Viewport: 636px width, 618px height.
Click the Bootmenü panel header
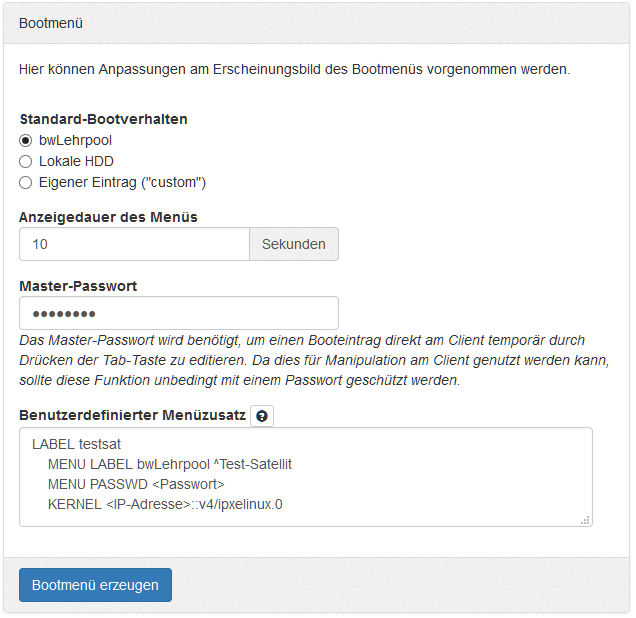(317, 22)
